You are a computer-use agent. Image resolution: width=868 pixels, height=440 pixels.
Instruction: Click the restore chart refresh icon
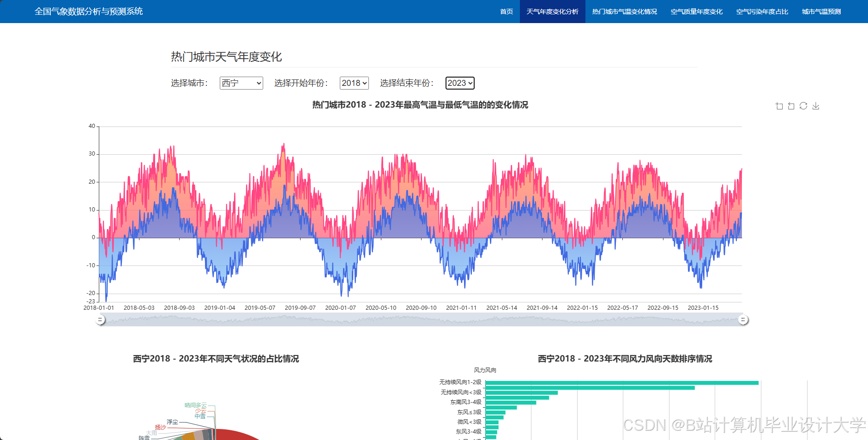(x=803, y=106)
